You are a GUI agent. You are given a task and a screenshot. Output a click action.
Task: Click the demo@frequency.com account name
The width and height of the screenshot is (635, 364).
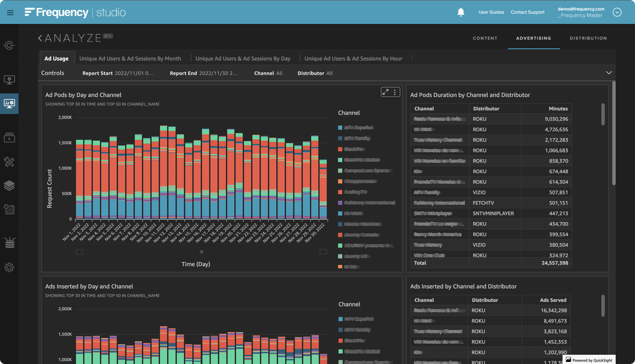coord(581,9)
